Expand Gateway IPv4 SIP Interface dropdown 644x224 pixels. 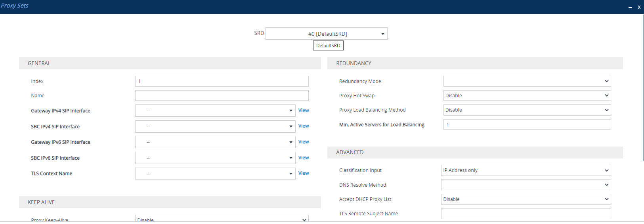click(215, 111)
